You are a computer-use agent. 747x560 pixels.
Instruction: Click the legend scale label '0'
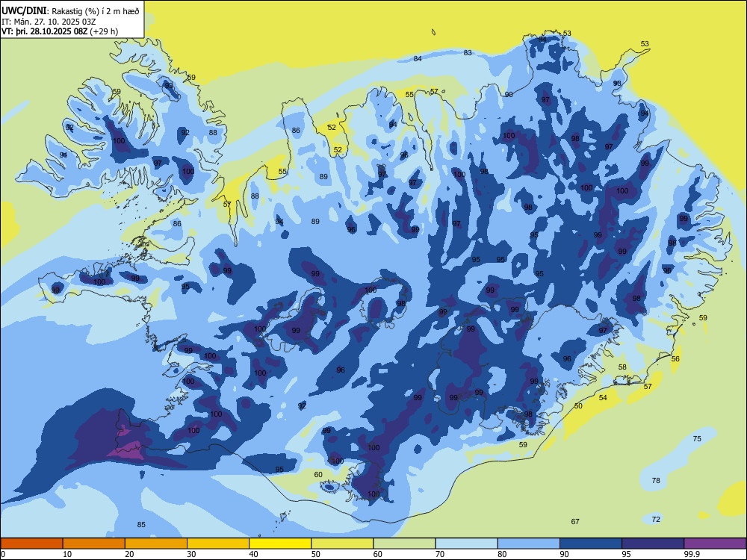pos(3,554)
